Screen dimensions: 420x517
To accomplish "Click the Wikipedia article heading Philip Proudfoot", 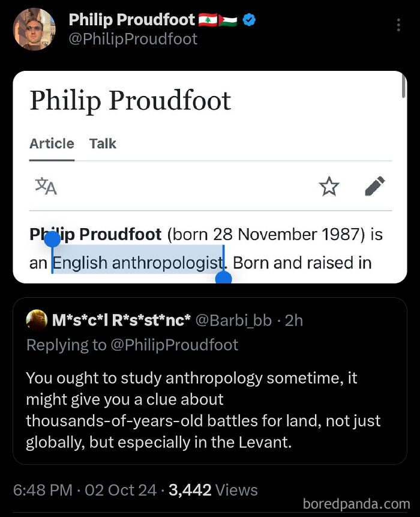I will tap(131, 101).
